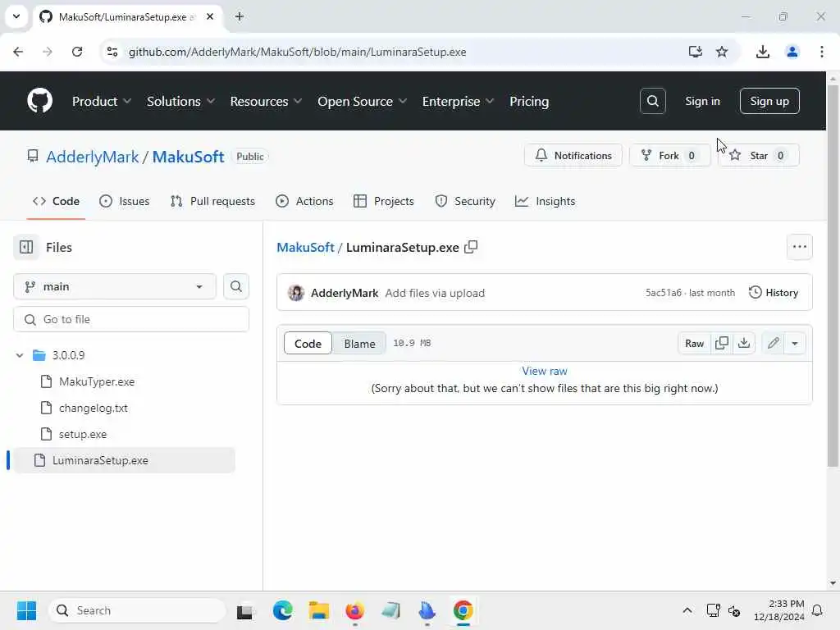
Task: Star the MakuSoft repository
Action: pos(758,155)
